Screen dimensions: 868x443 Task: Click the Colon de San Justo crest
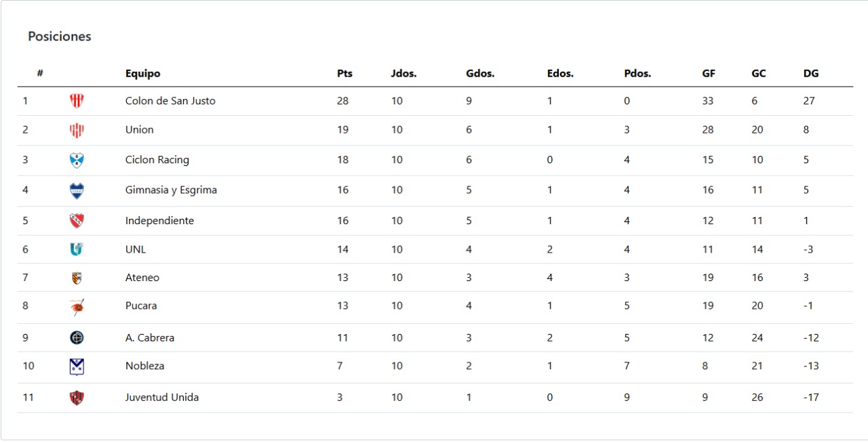[77, 101]
